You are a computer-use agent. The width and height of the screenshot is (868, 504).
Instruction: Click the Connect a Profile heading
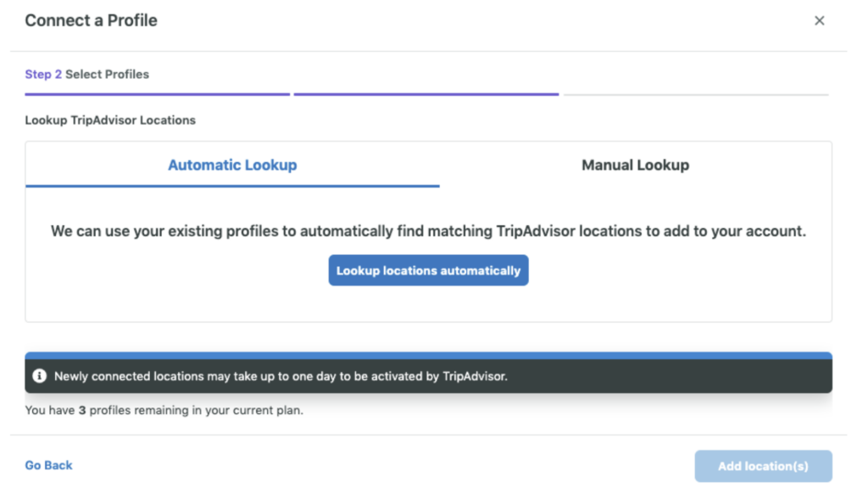click(x=91, y=21)
